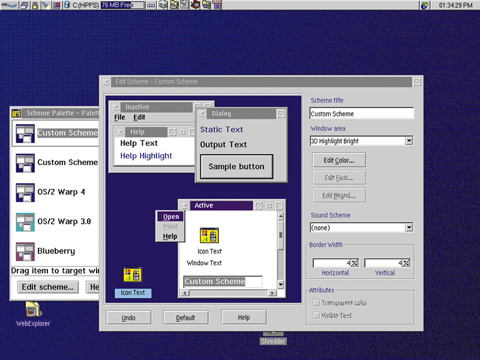Click the blue drive icon beside C:(HPFS)
This screenshot has height=360, width=480.
pos(67,5)
